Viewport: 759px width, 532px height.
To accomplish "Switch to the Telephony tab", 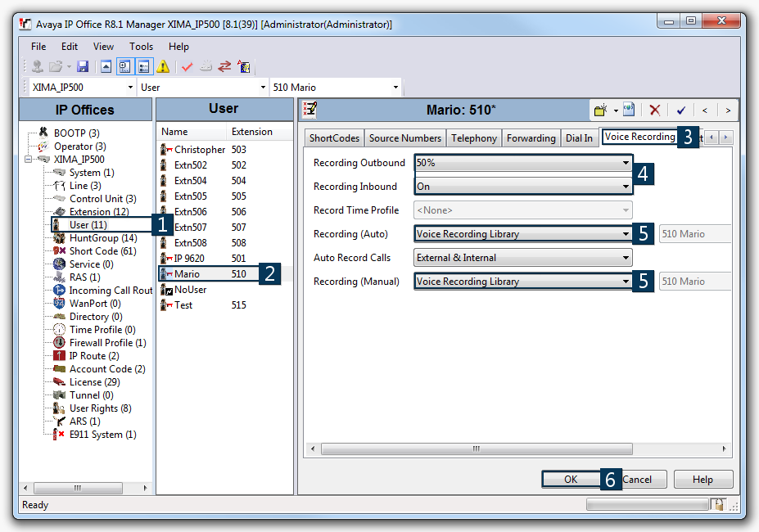I will click(474, 138).
